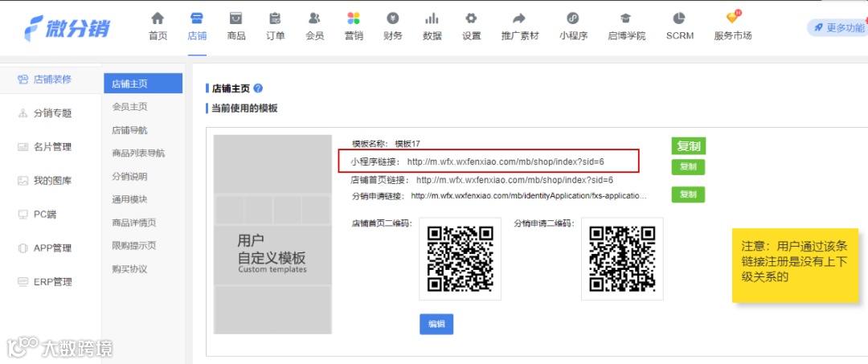The width and height of the screenshot is (868, 364).
Task: Click the 店铺装修 sidebar icon
Action: (x=23, y=79)
